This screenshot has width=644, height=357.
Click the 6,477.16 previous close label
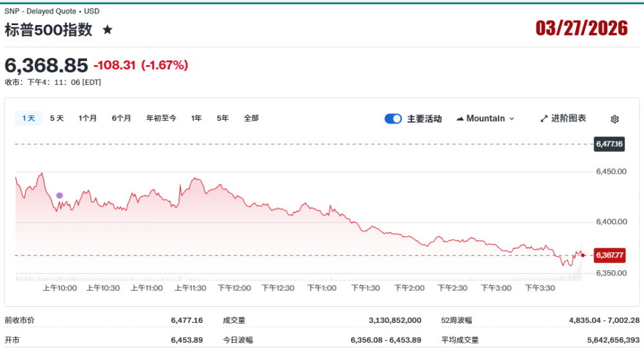609,144
